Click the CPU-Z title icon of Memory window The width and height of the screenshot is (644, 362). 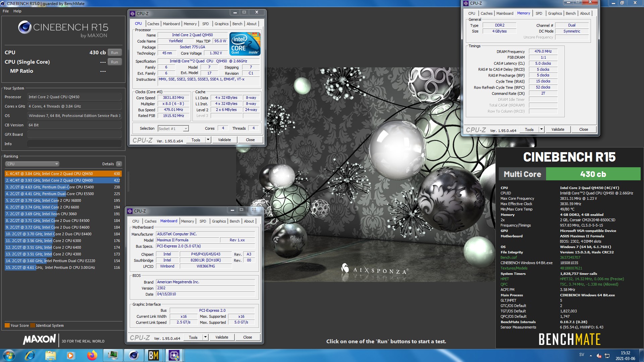(466, 3)
